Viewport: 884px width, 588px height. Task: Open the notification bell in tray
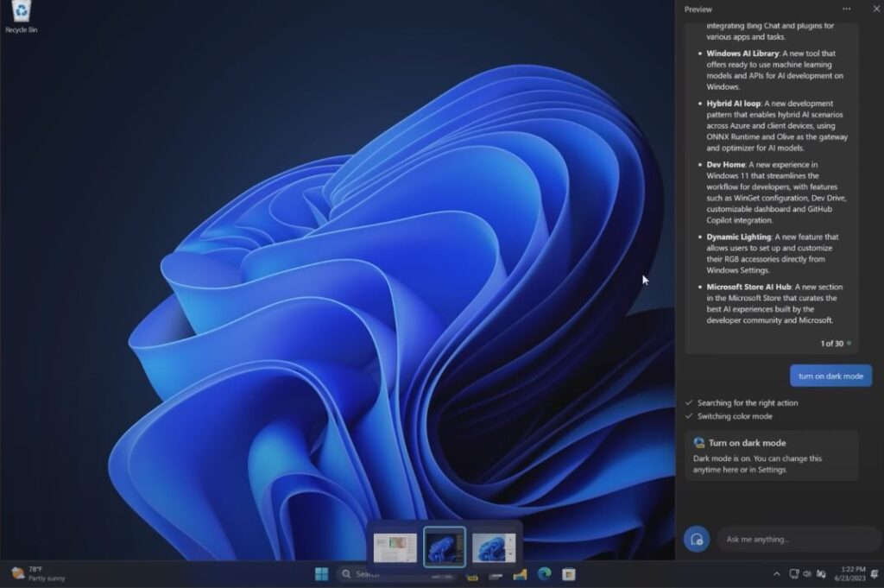coord(875,574)
